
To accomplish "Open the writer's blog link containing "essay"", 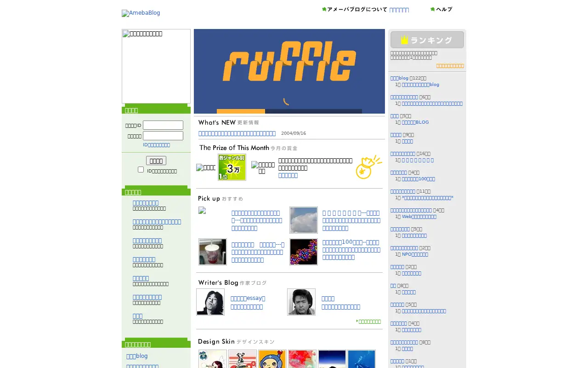I will point(248,298).
